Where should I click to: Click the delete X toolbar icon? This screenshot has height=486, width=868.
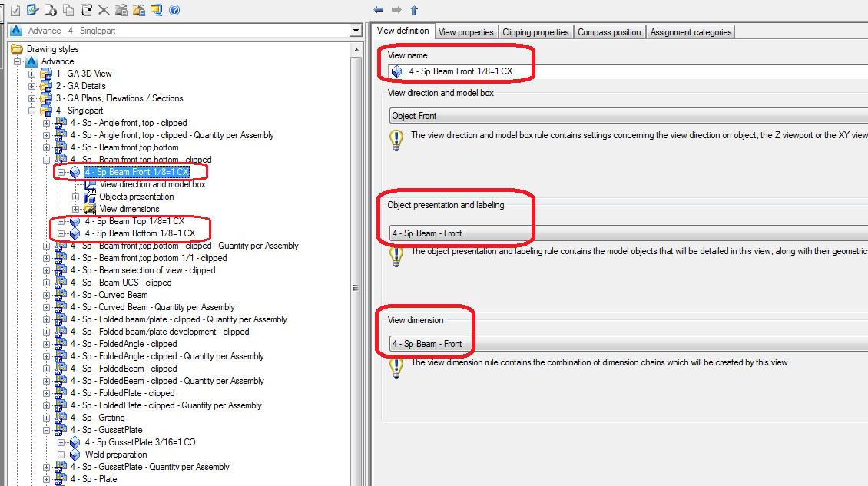(x=104, y=10)
